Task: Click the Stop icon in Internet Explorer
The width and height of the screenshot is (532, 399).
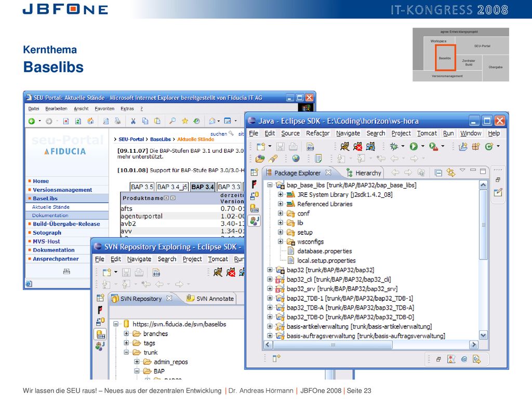Action: [x=66, y=121]
